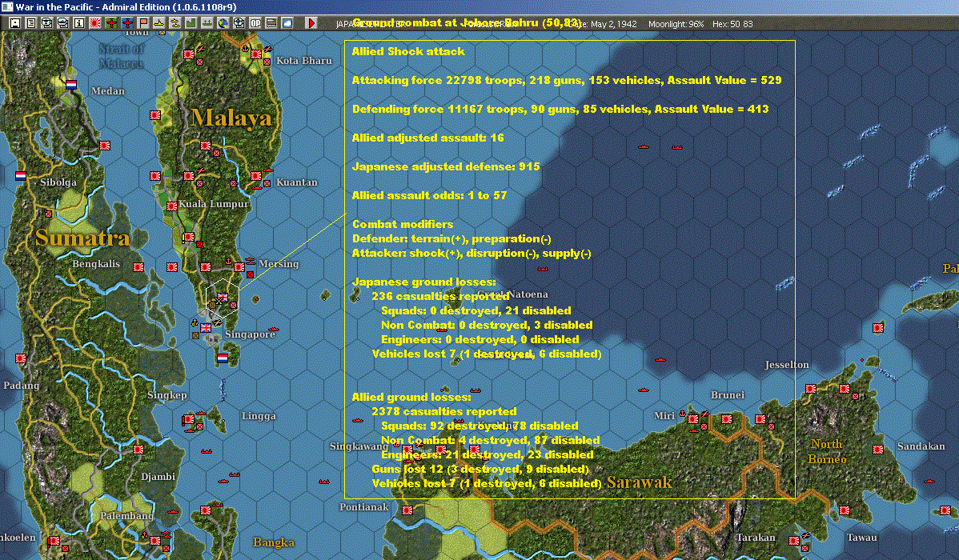The image size is (959, 560).
Task: Click the globe toolbar icon
Action: [x=223, y=23]
